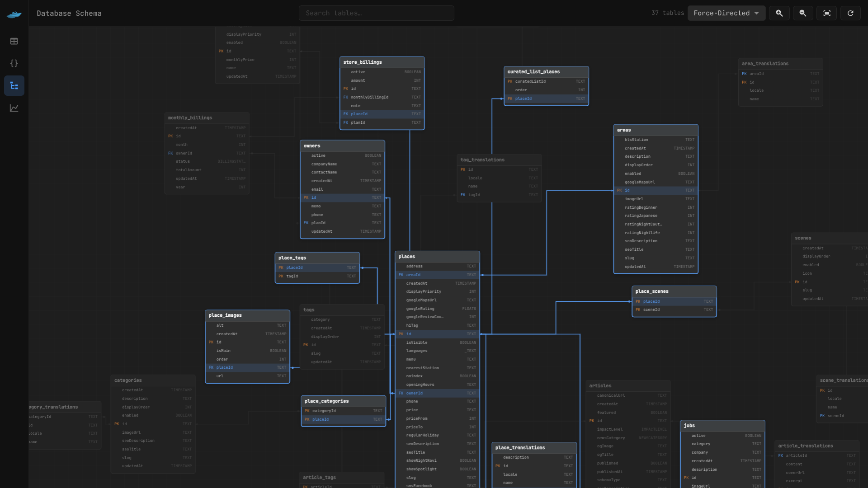Click the placeId row in place_categories
This screenshot has width=868, height=488.
coord(344,419)
